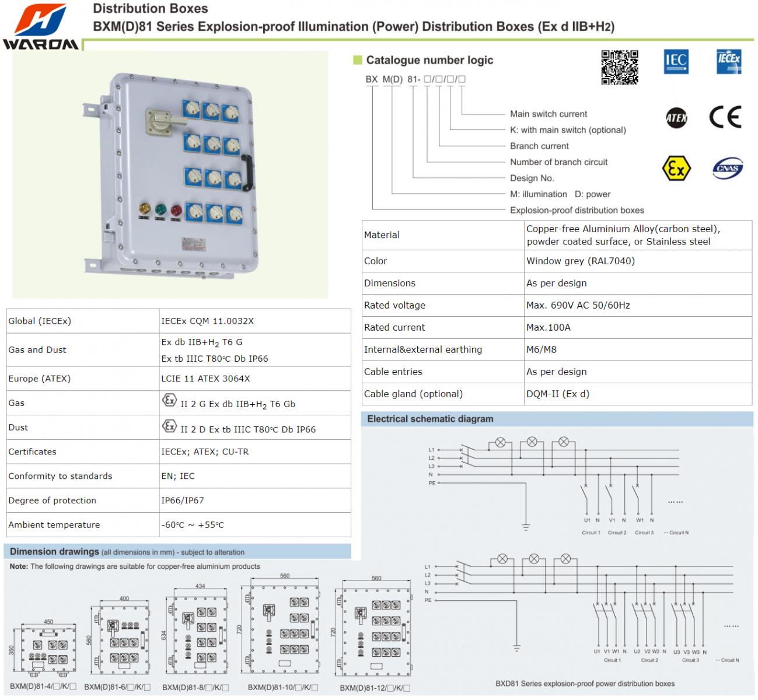Screen dimensions: 758x700
Task: Click the 'Electrical schematic diagram' heading
Action: coord(430,419)
